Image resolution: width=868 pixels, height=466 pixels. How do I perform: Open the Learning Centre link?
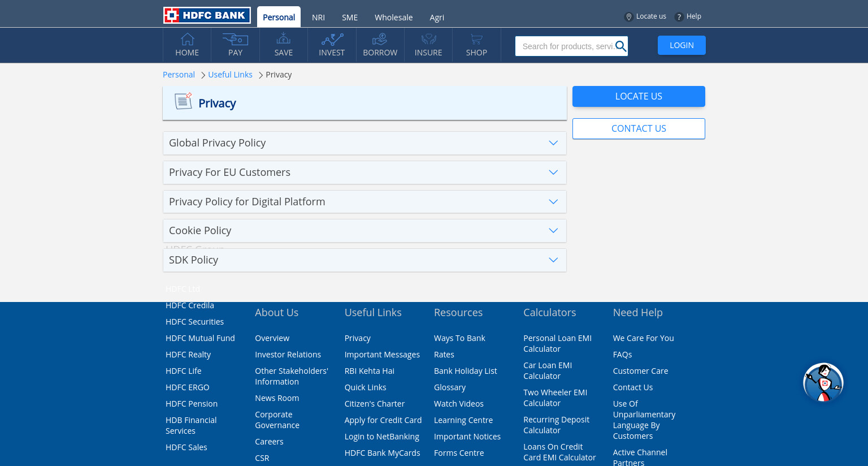coord(463,420)
